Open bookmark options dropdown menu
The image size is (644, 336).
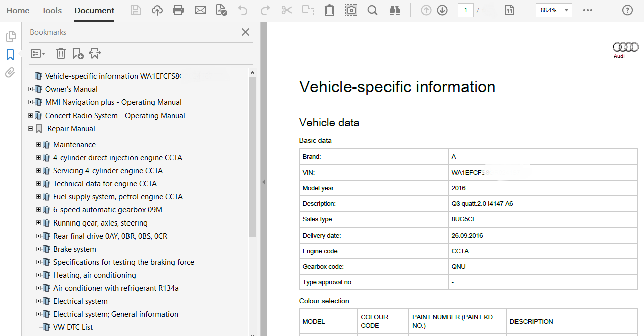38,53
